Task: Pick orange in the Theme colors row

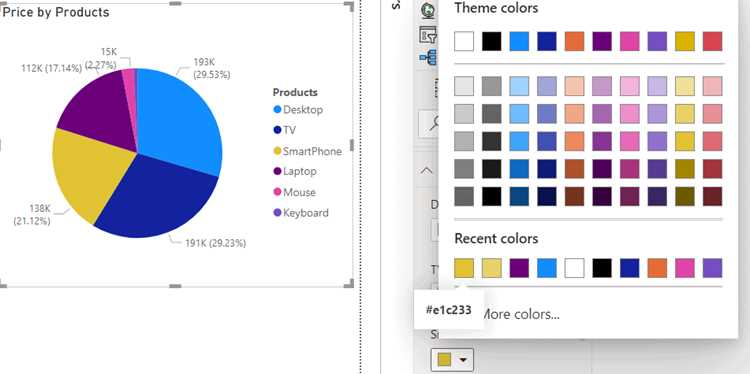Action: click(x=574, y=42)
